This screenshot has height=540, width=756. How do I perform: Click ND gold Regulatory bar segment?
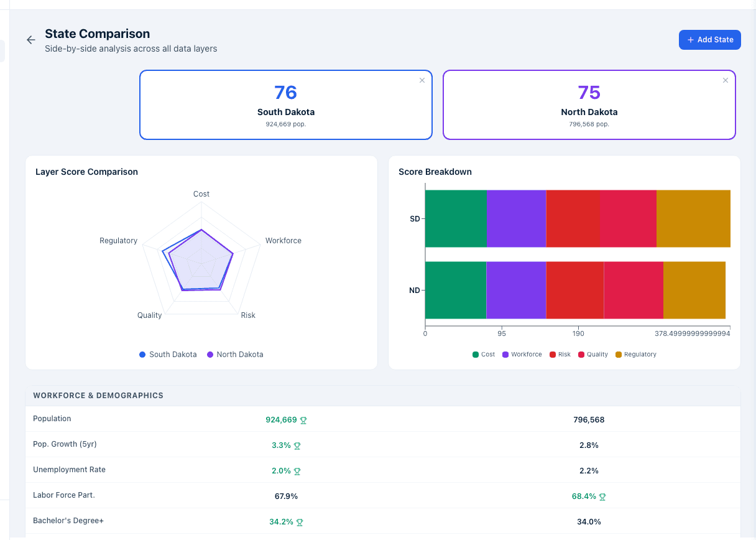tap(694, 291)
